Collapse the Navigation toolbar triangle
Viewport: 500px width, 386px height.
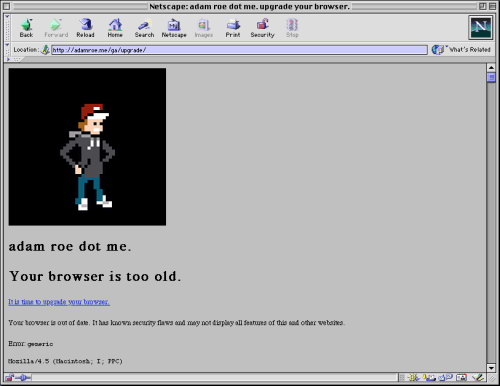(7, 16)
